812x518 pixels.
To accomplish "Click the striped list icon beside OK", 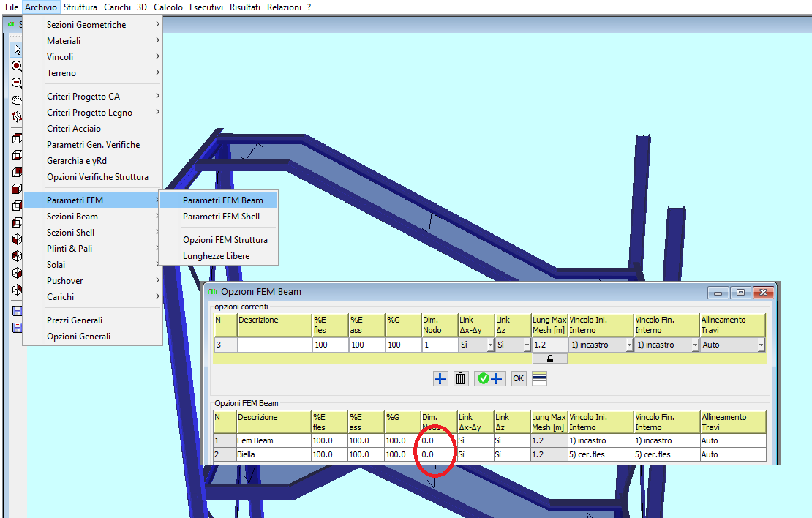I will pos(540,379).
